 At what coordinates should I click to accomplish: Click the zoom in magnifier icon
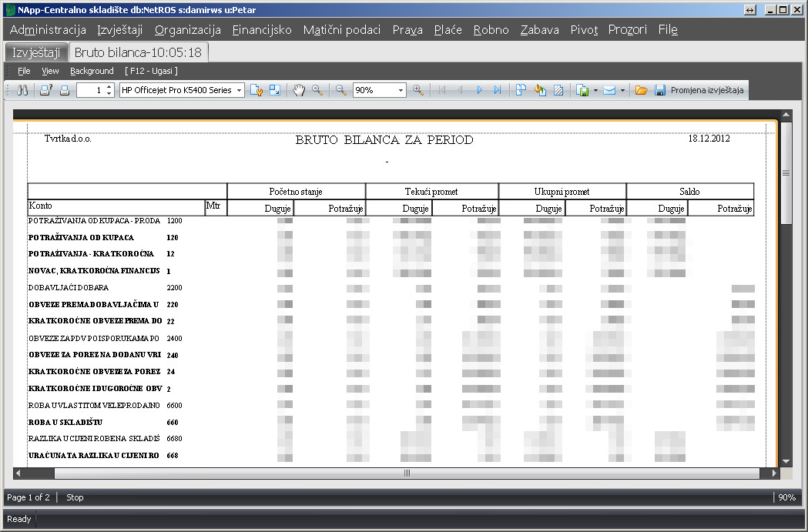pyautogui.click(x=418, y=90)
